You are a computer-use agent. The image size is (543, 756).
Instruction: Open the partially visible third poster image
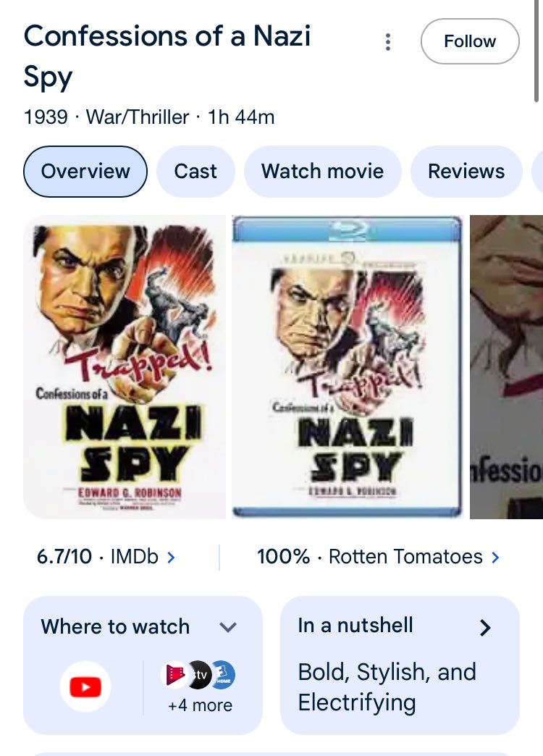507,367
